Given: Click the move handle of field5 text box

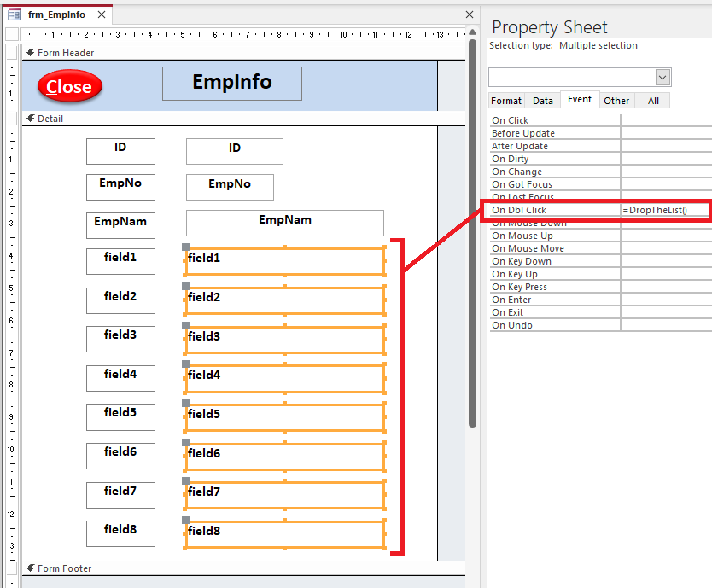Looking at the screenshot, I should click(x=185, y=403).
